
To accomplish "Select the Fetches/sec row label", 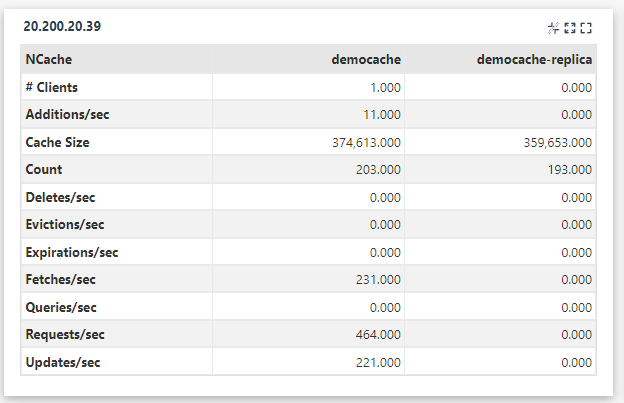I will [60, 279].
